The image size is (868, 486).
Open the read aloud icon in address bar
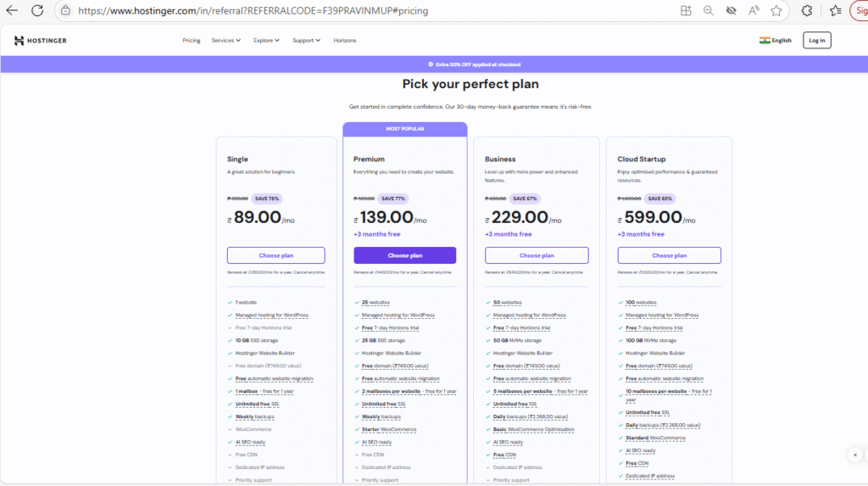coord(754,11)
